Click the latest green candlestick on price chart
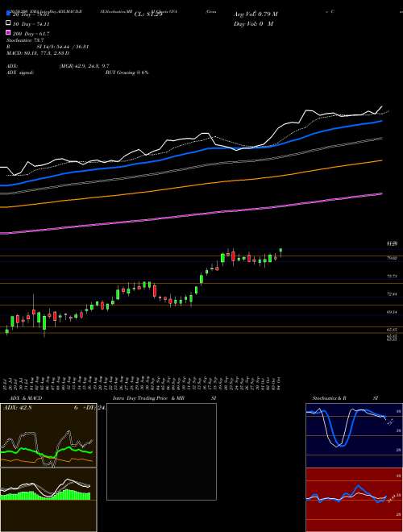 (x=280, y=251)
